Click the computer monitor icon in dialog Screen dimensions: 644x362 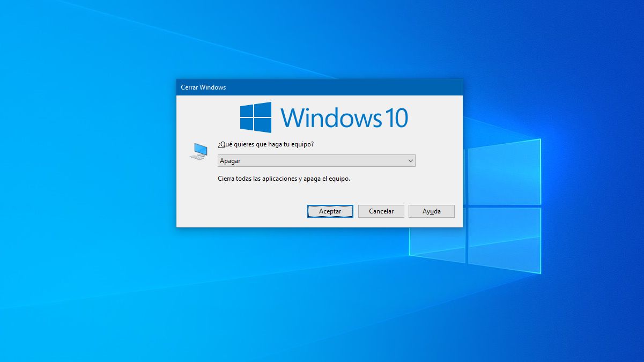198,151
